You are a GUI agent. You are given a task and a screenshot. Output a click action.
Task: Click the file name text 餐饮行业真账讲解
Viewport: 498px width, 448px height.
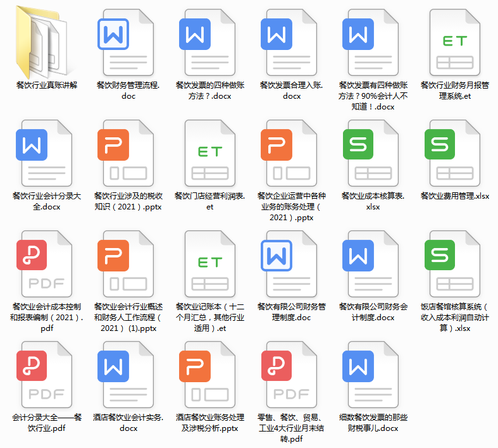pyautogui.click(x=47, y=85)
